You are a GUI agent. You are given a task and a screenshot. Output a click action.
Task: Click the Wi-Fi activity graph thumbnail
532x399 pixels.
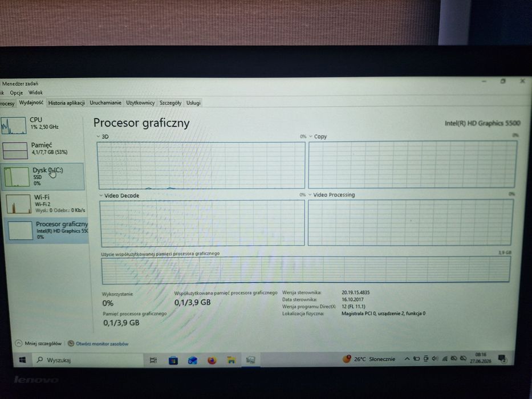[19, 203]
